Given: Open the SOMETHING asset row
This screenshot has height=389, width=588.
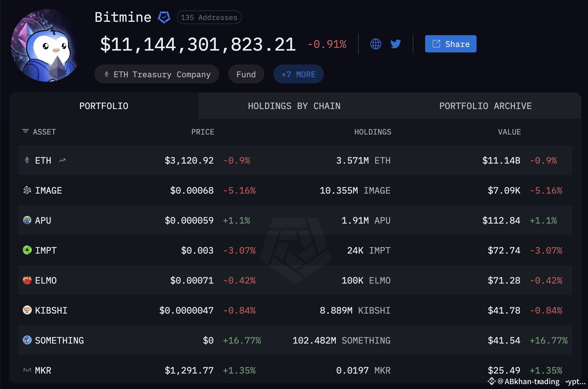Looking at the screenshot, I should (59, 341).
